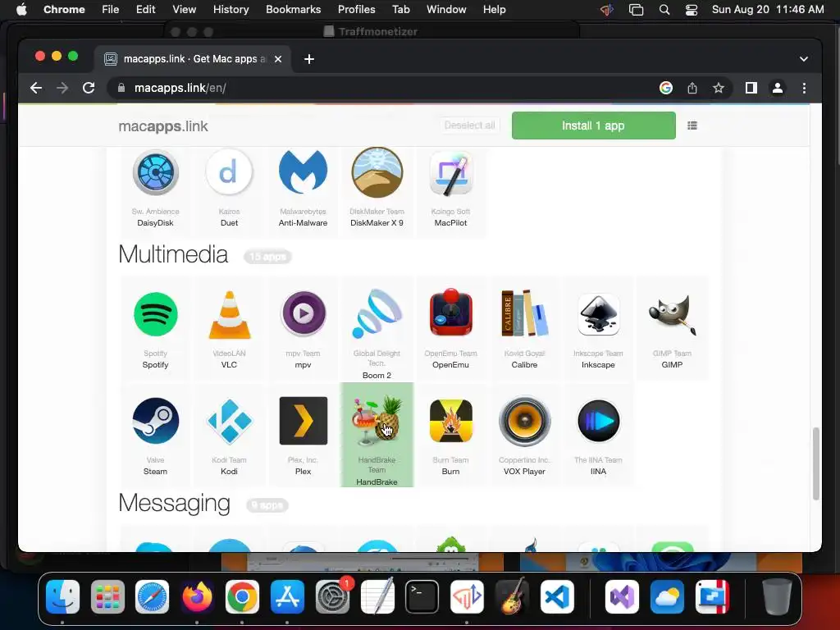The image size is (840, 630).
Task: Bookmark this page with the star
Action: (719, 88)
